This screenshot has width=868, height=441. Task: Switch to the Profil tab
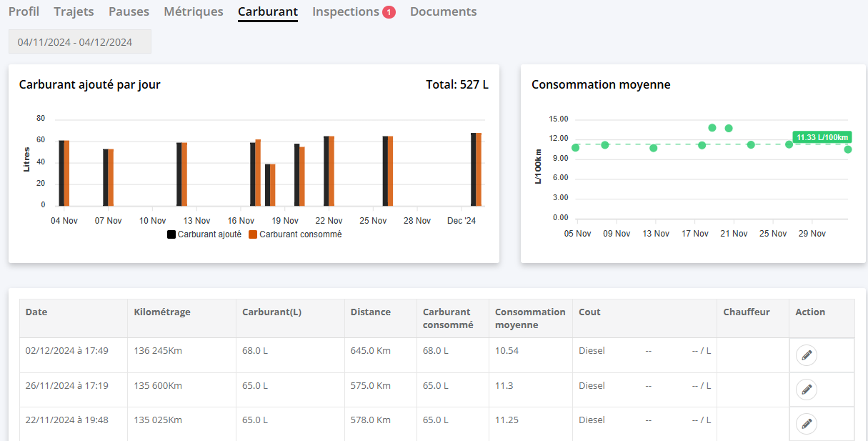point(24,12)
